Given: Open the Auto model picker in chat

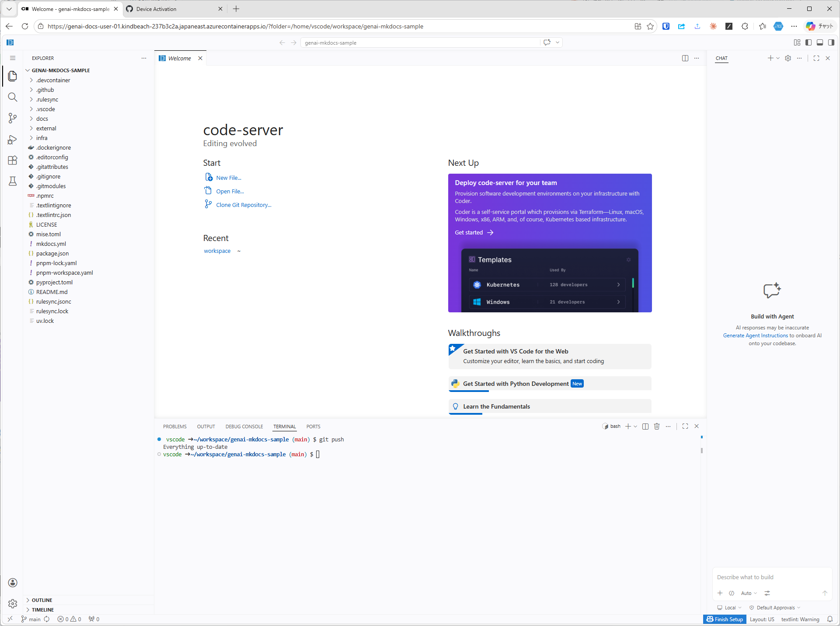Looking at the screenshot, I should pyautogui.click(x=749, y=593).
